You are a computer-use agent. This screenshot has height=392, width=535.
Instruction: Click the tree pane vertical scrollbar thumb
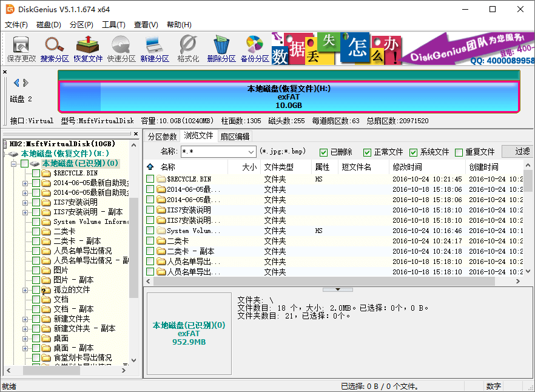coord(133,248)
